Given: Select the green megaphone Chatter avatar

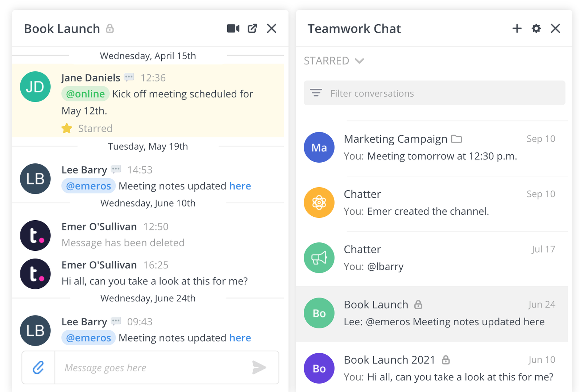Looking at the screenshot, I should coord(319,258).
